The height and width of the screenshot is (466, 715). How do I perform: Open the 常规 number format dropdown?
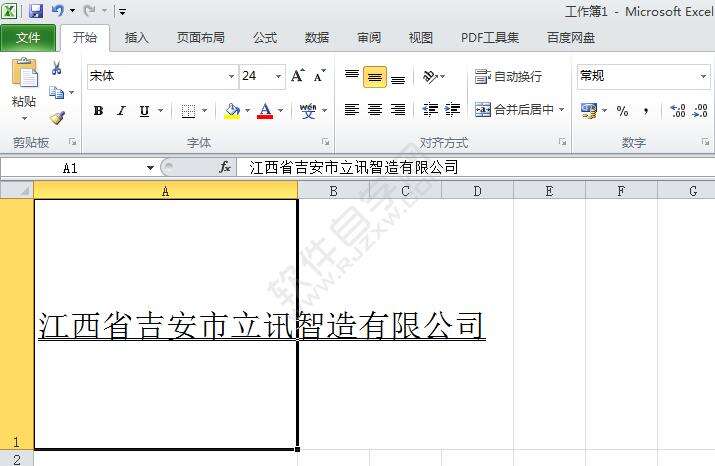point(704,76)
